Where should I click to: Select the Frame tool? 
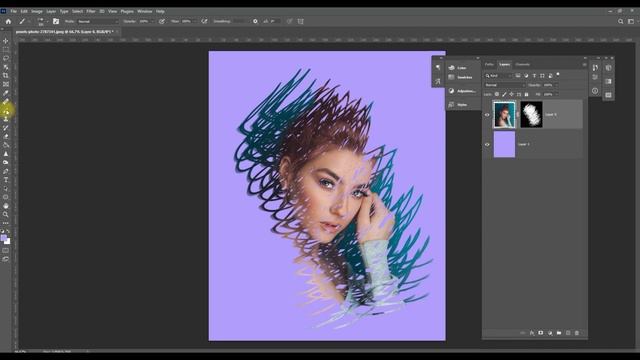tap(6, 84)
